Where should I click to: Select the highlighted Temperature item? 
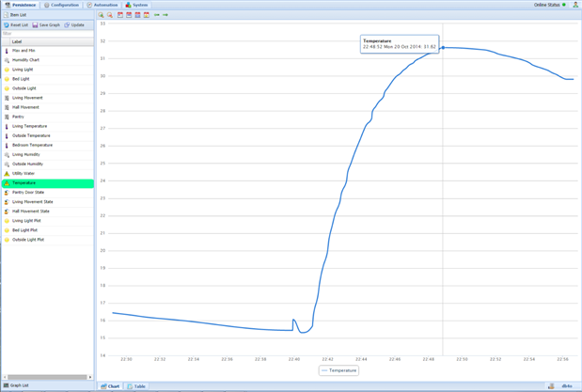[x=48, y=183]
